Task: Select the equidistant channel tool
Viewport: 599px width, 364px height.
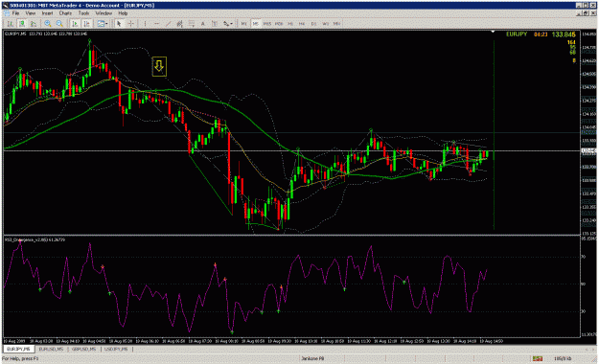Action: click(180, 24)
